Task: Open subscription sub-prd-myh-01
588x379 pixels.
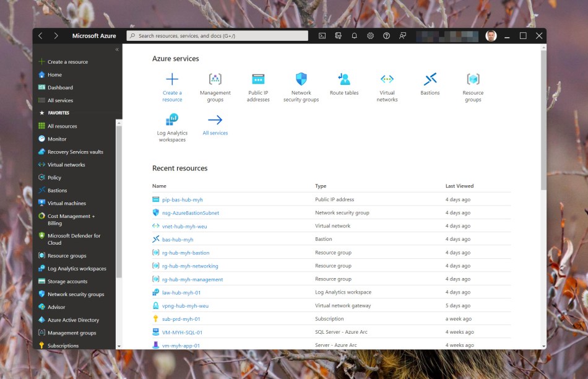Action: [x=181, y=319]
